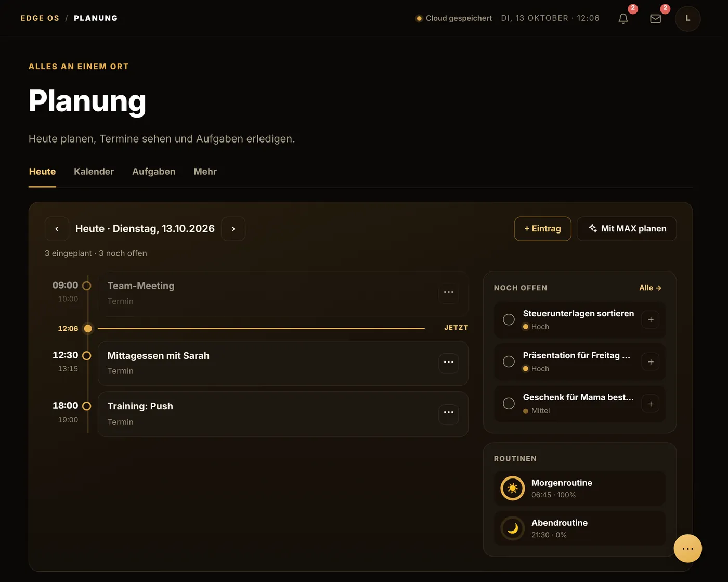Click the 12:06 current-time marker
The width and height of the screenshot is (728, 582).
pos(88,328)
